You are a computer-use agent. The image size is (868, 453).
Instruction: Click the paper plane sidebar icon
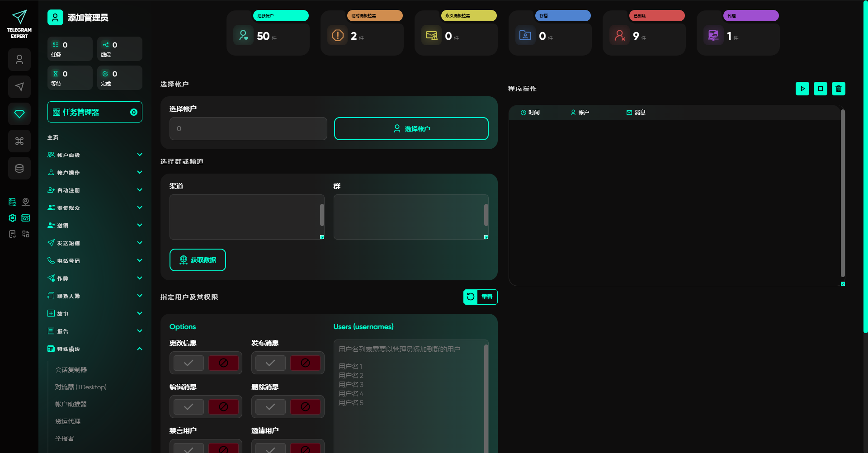pos(19,87)
